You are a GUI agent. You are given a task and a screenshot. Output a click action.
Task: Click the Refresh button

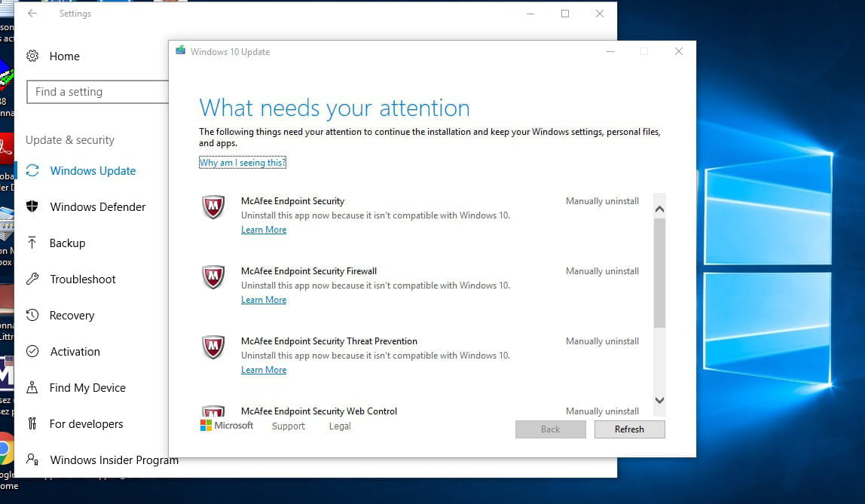pyautogui.click(x=629, y=429)
